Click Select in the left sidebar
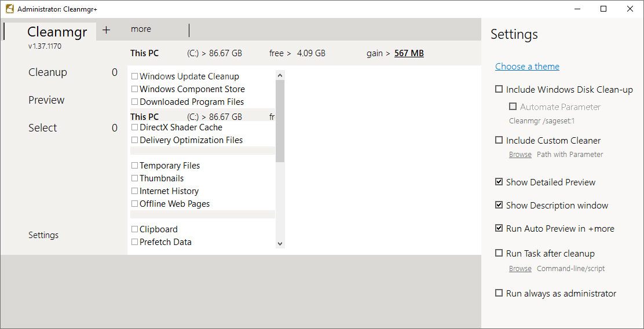 click(x=43, y=128)
